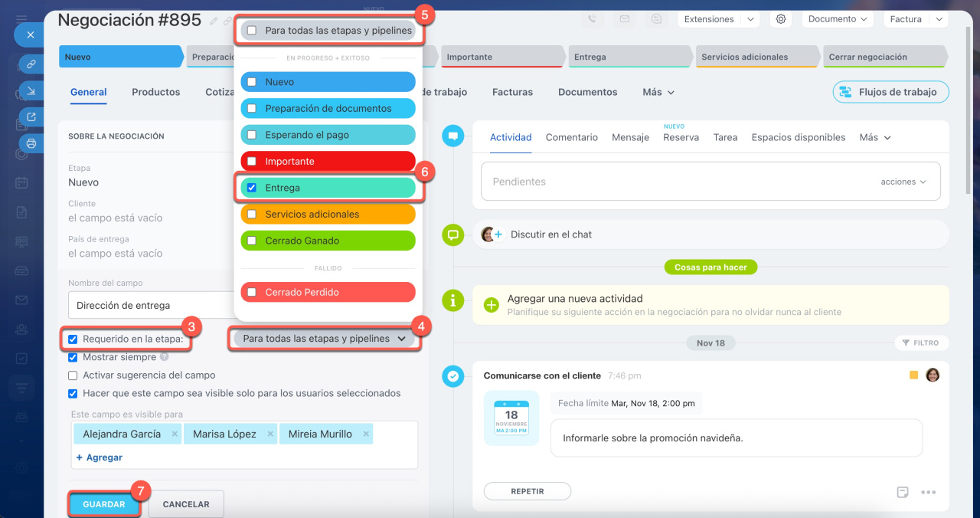This screenshot has height=518, width=980.
Task: Click the settings gear icon in header
Action: click(781, 19)
